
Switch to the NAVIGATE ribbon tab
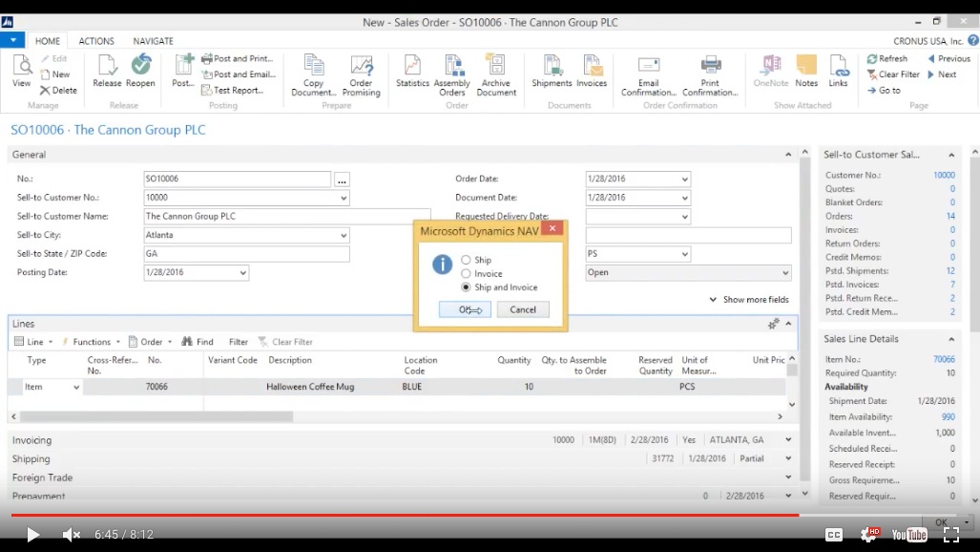pyautogui.click(x=153, y=41)
